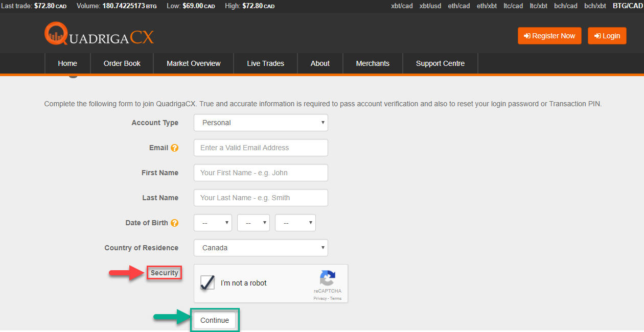View Live Trades from the navigation

[x=266, y=63]
